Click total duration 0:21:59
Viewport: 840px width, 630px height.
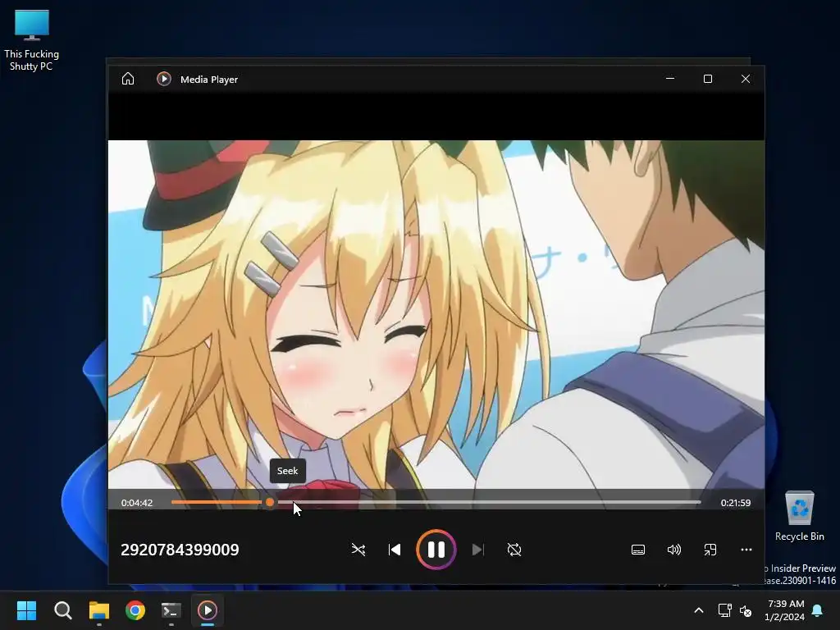(736, 503)
